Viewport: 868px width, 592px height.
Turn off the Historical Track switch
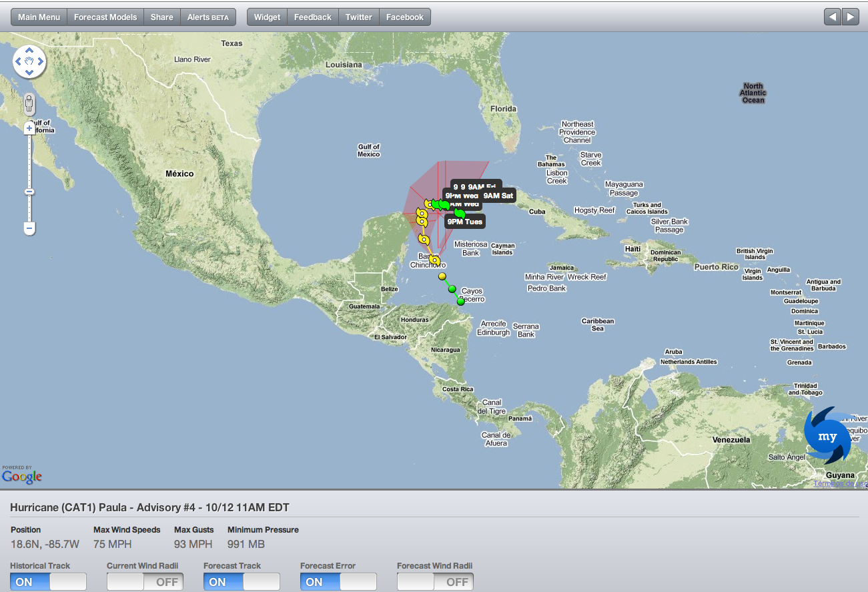[48, 582]
